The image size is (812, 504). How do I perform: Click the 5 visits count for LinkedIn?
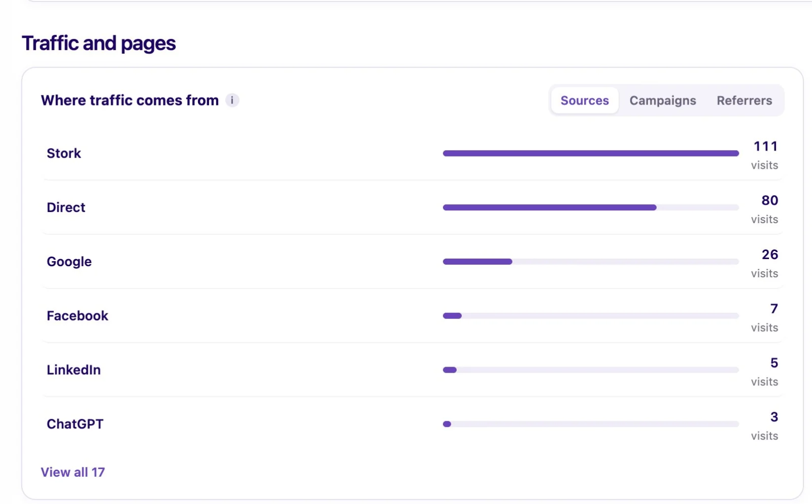774,363
